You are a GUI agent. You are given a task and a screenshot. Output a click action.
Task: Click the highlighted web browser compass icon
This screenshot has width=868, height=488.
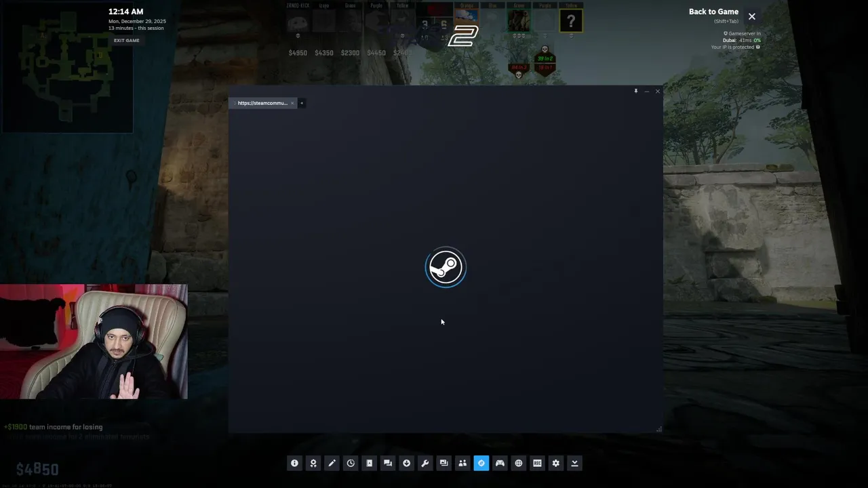481,463
